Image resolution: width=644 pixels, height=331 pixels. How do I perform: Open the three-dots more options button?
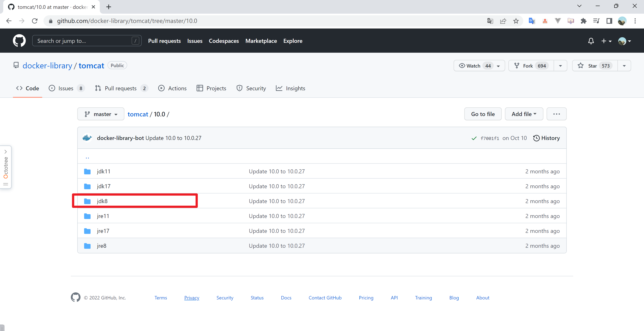point(556,114)
